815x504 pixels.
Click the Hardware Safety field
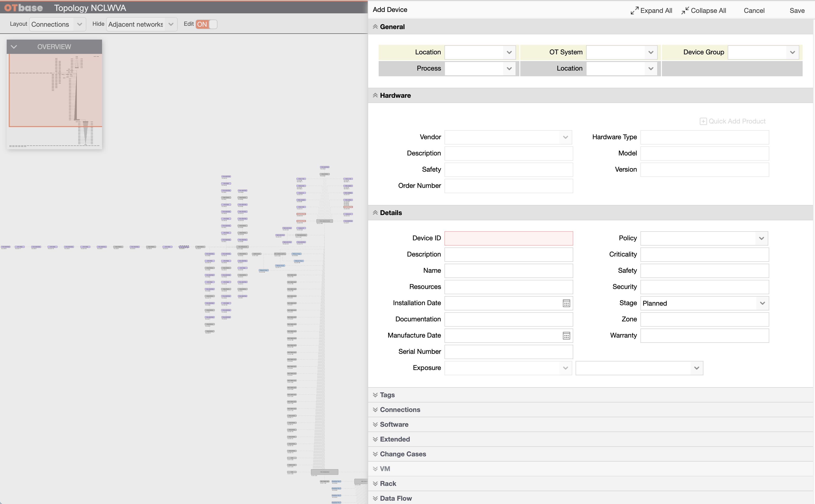pyautogui.click(x=509, y=170)
